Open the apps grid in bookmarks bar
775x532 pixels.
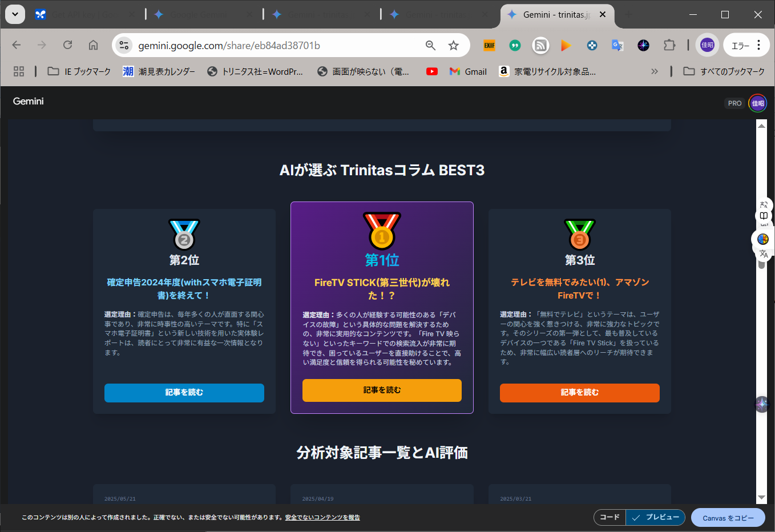(x=19, y=71)
